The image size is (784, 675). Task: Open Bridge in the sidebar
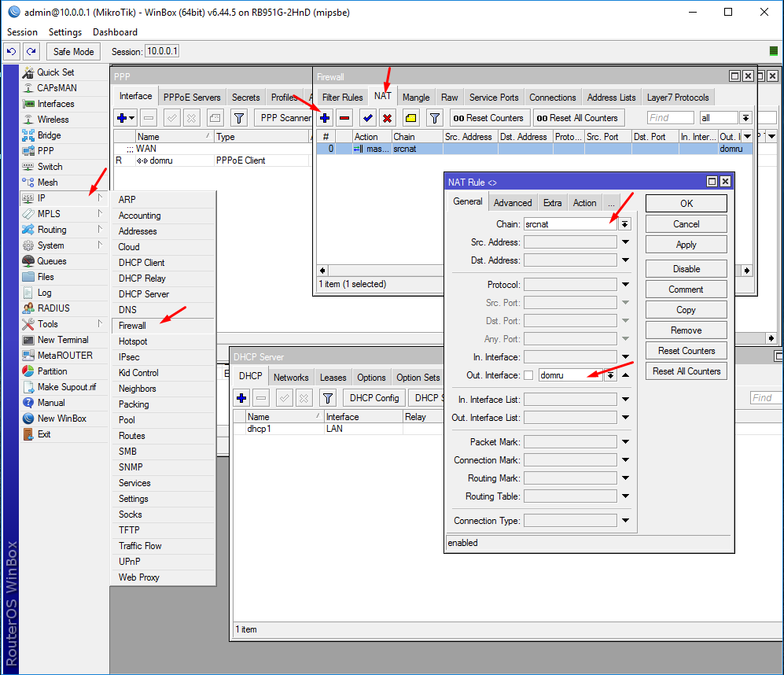pyautogui.click(x=49, y=135)
